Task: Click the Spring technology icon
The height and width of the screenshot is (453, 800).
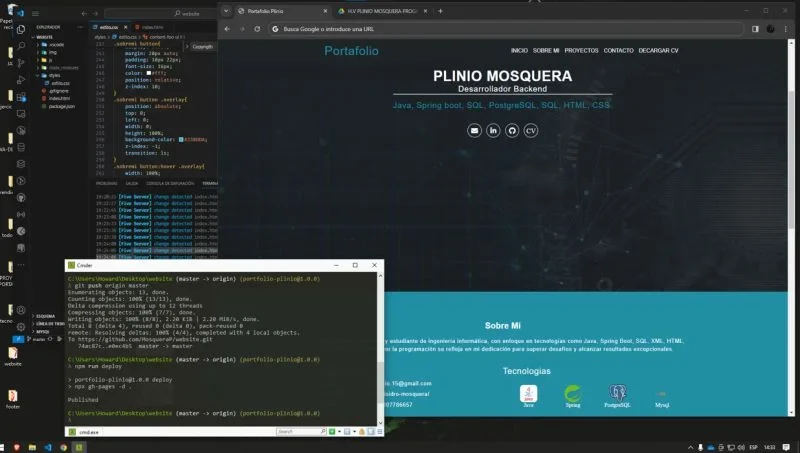Action: pos(573,395)
